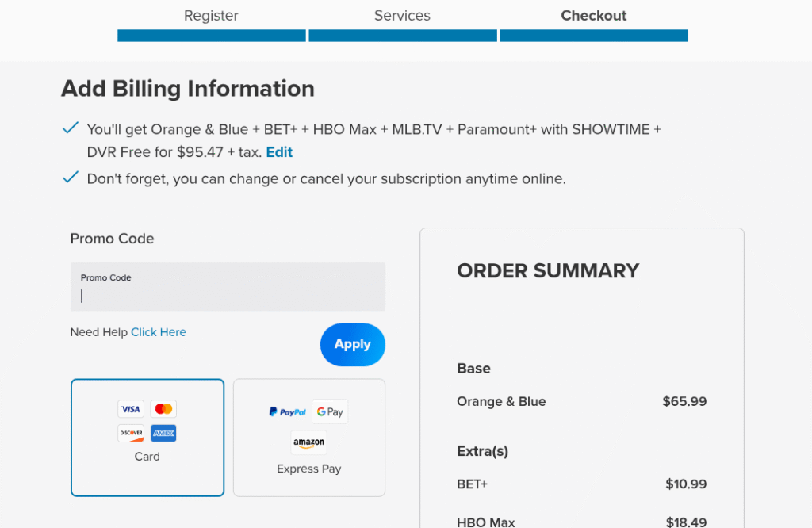Switch to the Register step
Screen dimensions: 812x528
[211, 15]
